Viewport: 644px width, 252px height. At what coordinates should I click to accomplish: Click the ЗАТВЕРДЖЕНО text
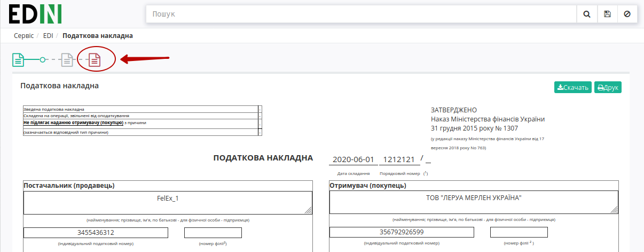pyautogui.click(x=454, y=110)
